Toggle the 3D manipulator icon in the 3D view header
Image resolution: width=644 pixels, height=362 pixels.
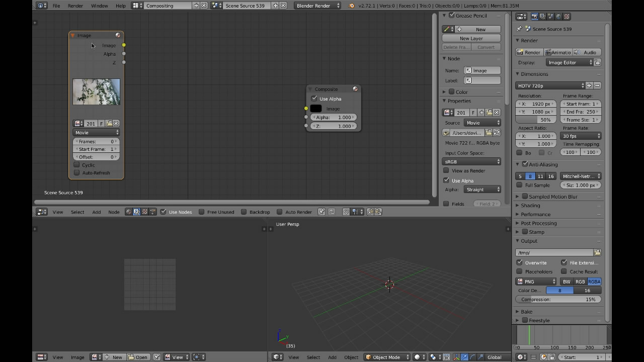(456, 357)
